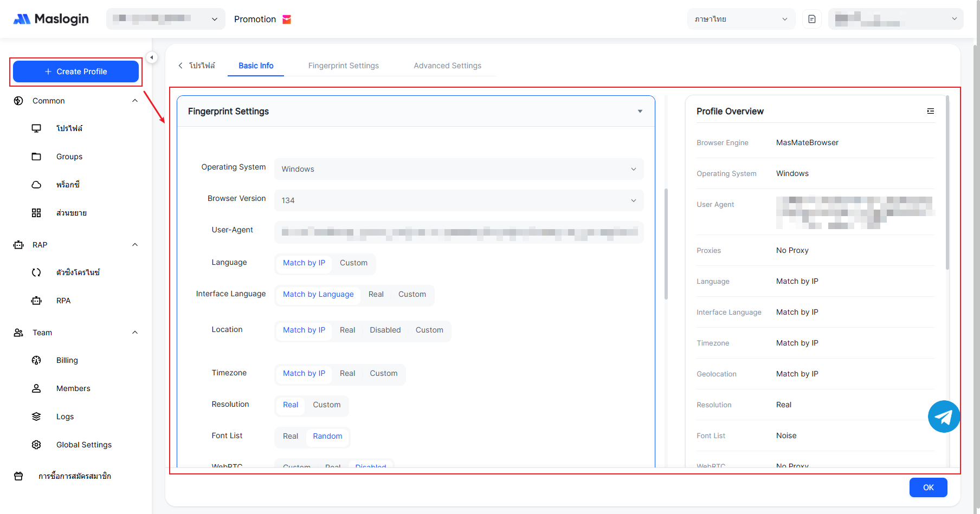Choose Custom for Resolution

(x=326, y=405)
